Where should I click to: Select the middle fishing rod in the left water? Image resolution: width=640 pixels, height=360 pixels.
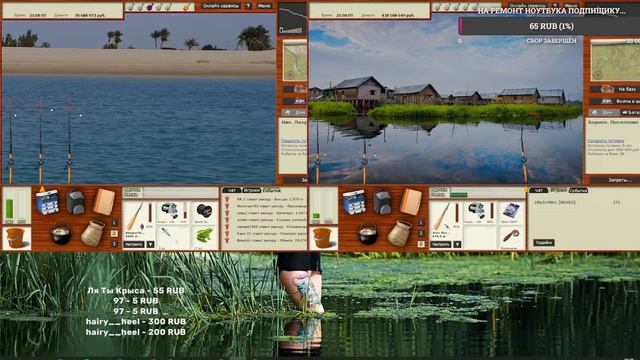click(40, 141)
